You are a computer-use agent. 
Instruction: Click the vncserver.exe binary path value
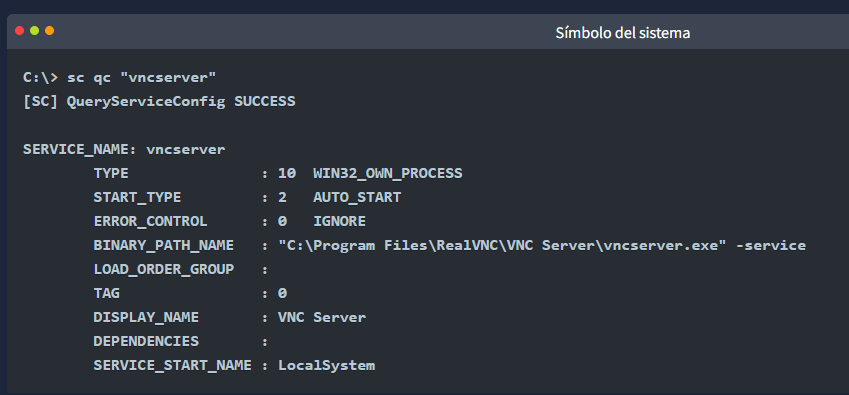click(502, 246)
